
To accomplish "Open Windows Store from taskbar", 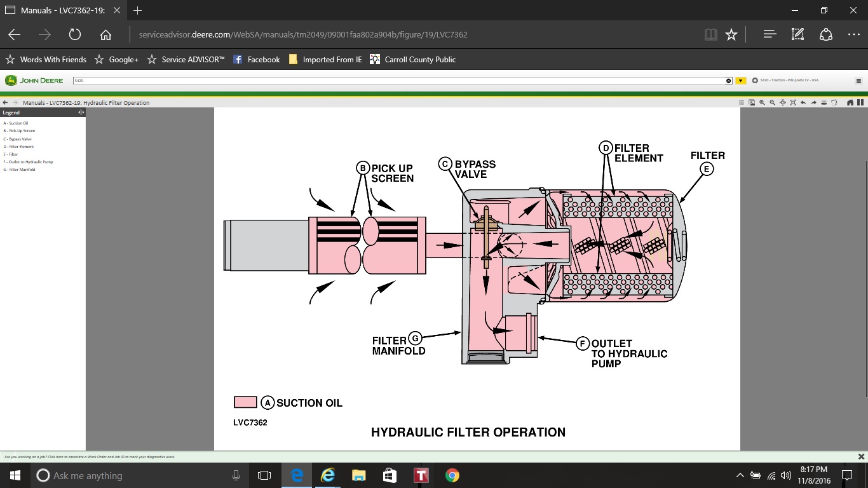I will pos(390,475).
